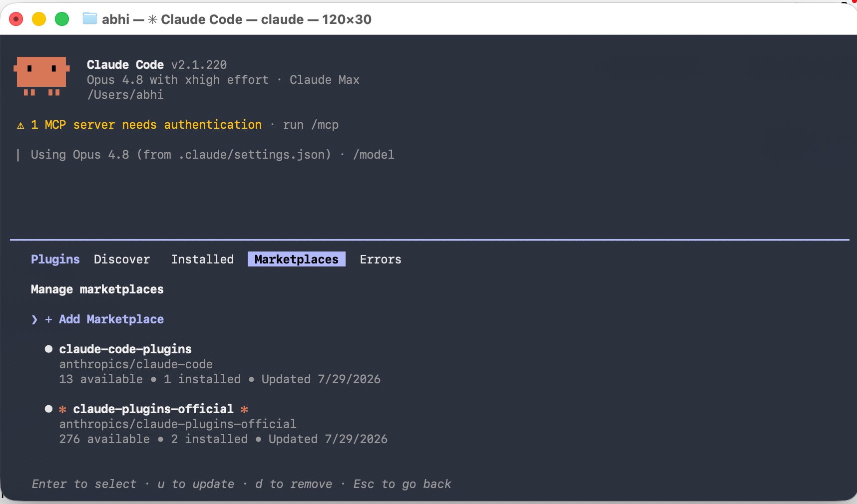Select the claude-code-plugins marketplace
Screen dimensions: 857x504
pos(125,349)
